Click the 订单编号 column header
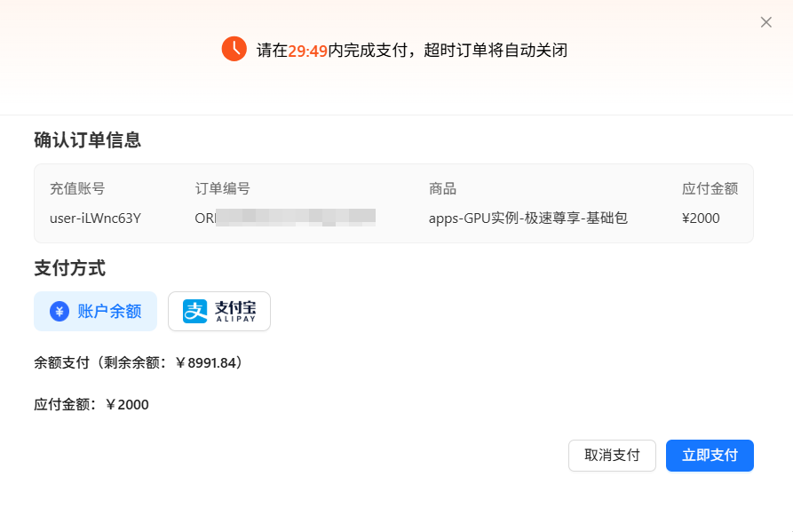793x532 pixels. coord(223,188)
